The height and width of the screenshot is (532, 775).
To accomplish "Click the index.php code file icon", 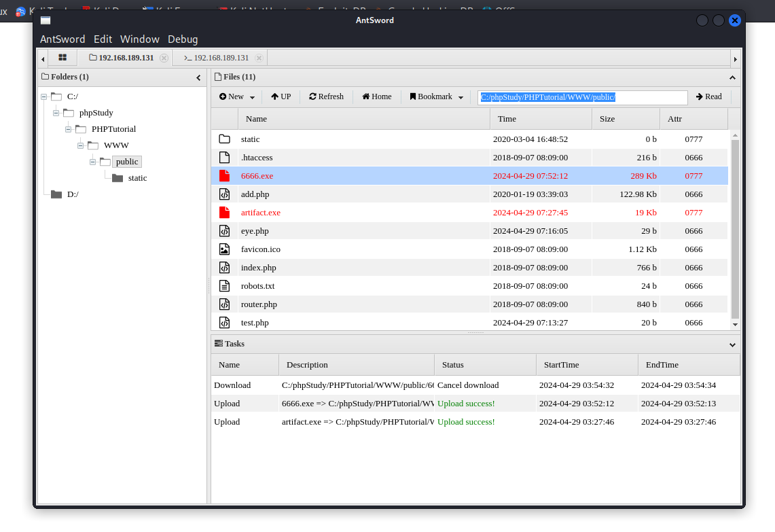I will pyautogui.click(x=224, y=268).
